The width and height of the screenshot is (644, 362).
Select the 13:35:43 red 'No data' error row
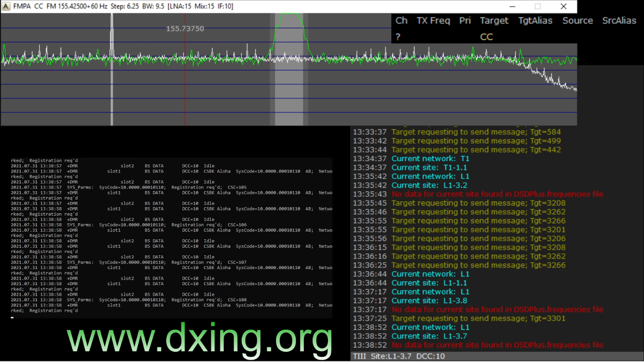pos(478,194)
